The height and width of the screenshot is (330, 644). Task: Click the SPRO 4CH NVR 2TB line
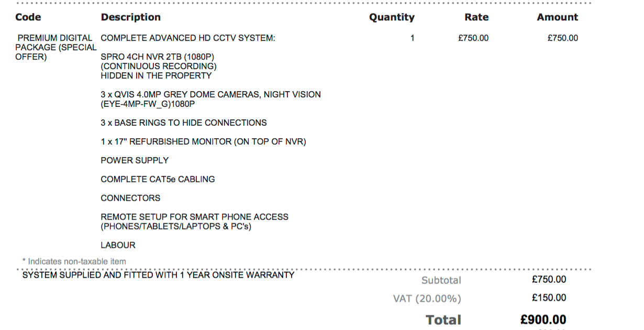click(158, 57)
